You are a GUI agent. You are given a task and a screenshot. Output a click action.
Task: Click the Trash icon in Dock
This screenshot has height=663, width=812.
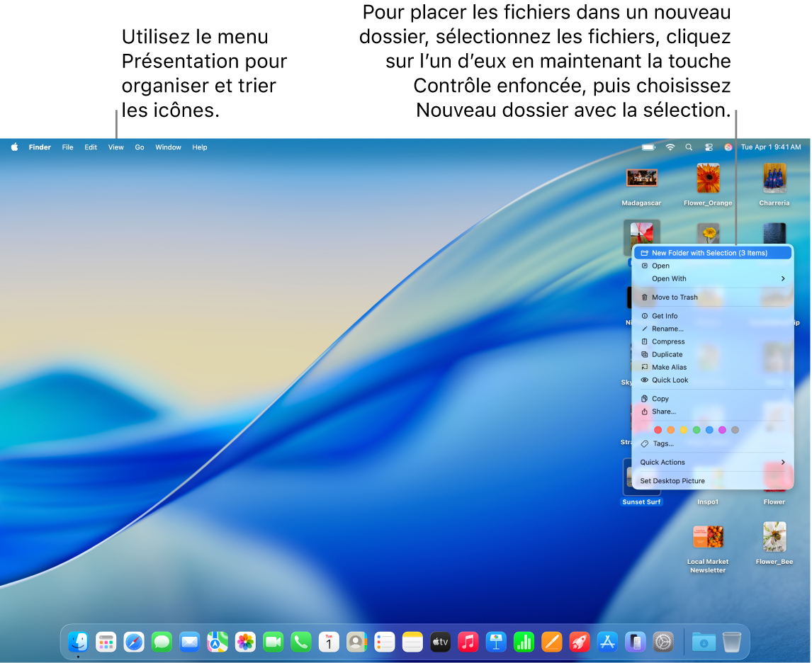pos(732,642)
